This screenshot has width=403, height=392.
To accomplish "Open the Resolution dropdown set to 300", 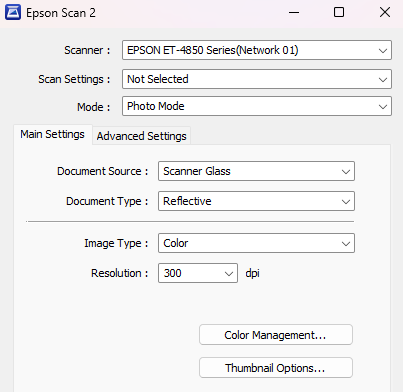I will (198, 273).
